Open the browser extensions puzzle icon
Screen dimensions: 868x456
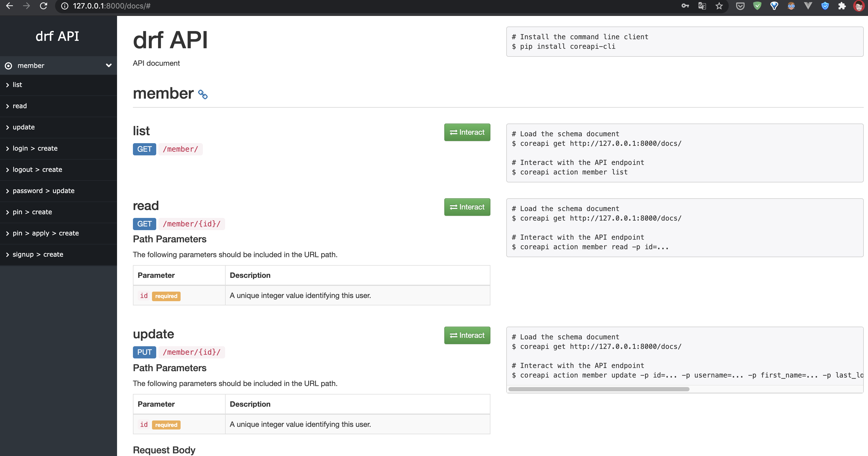tap(842, 6)
